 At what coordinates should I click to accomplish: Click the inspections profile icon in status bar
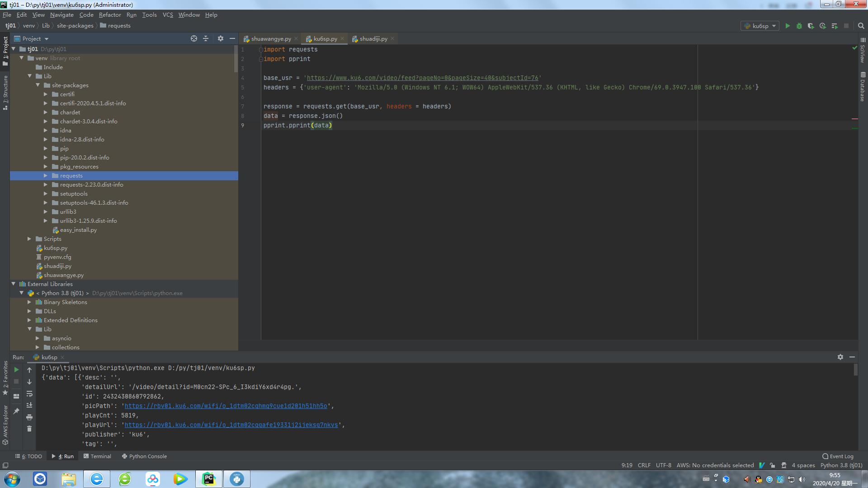point(783,465)
